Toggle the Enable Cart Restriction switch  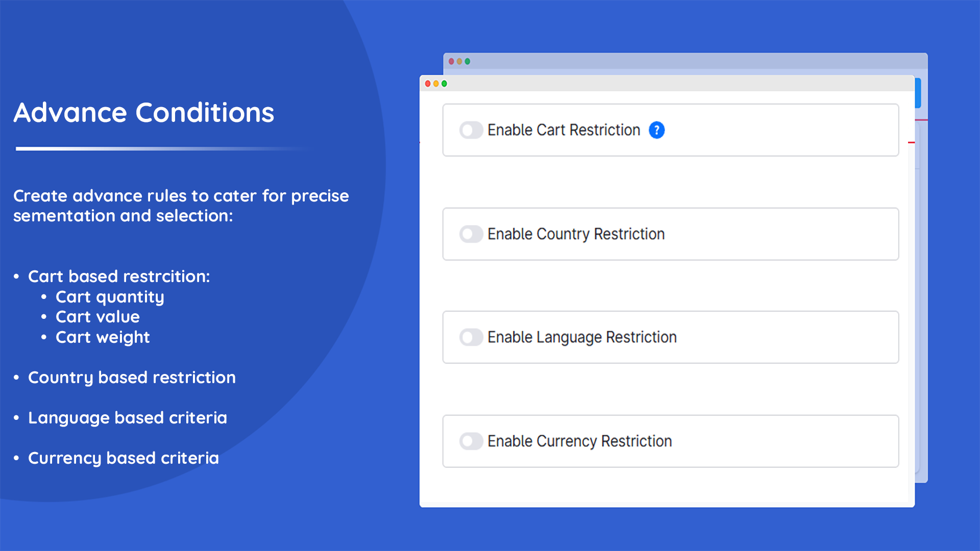point(471,130)
